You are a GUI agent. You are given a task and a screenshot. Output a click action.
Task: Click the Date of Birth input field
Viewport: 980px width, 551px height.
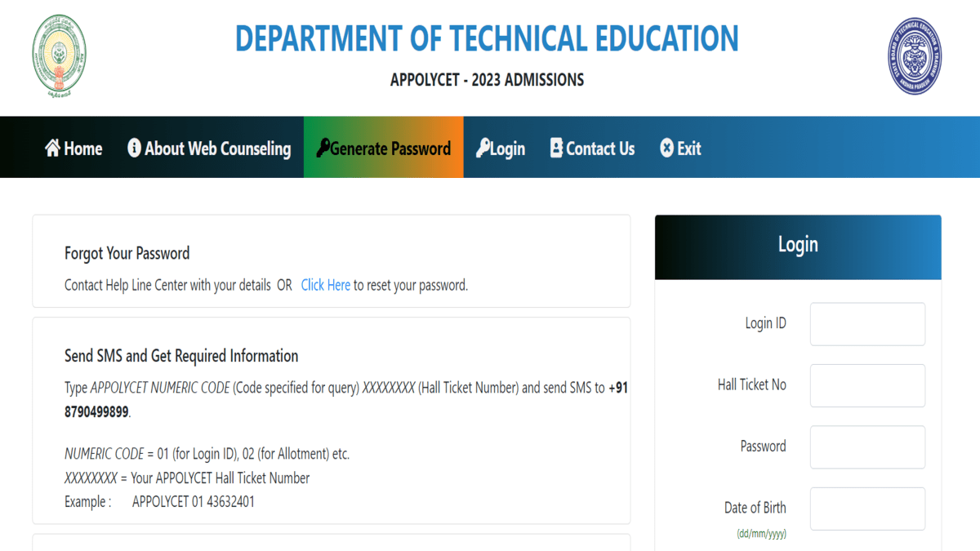tap(867, 509)
